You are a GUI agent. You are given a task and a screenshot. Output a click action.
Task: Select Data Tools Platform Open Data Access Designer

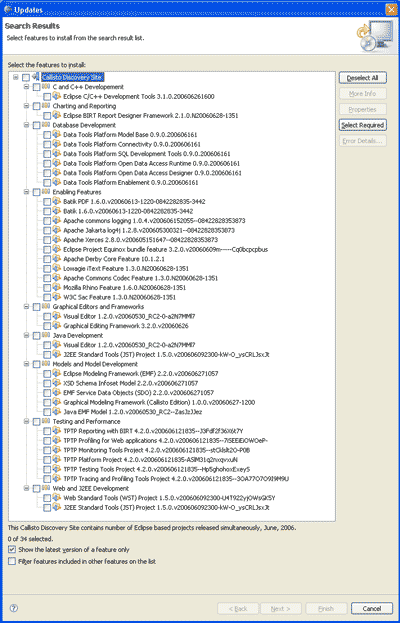tap(152, 173)
